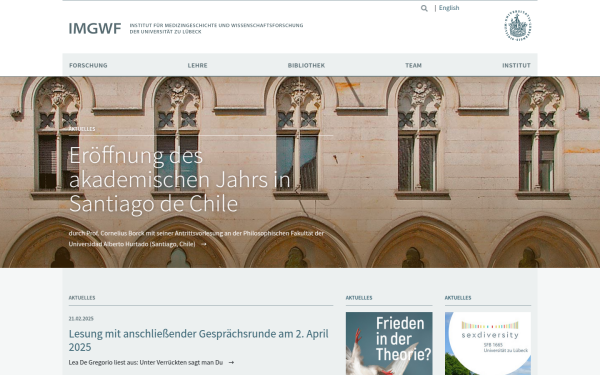Open the institute's full name tagline
Image resolution: width=600 pixels, height=375 pixels.
pos(216,28)
